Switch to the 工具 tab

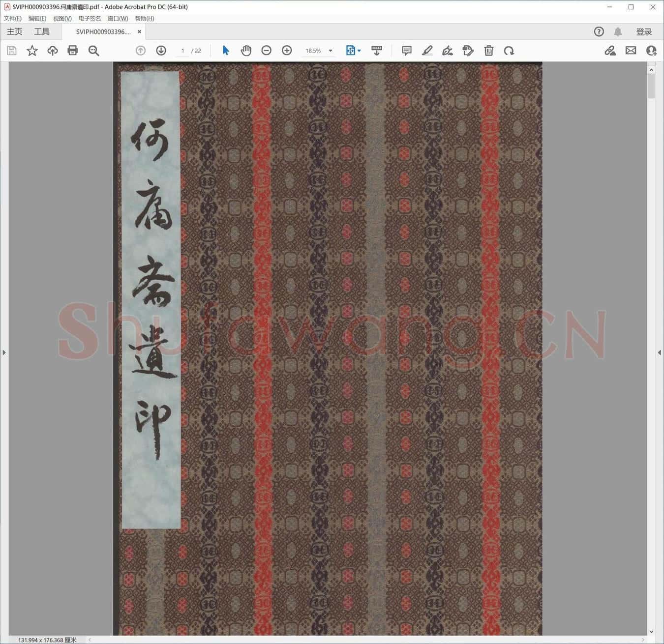pos(42,32)
